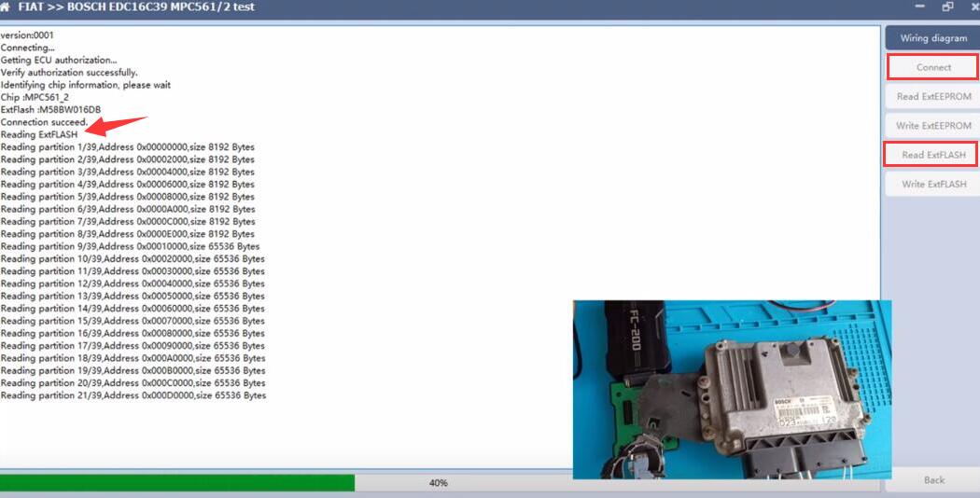The width and height of the screenshot is (980, 498).
Task: Click 'Reading partition 20/39' log line
Action: [x=133, y=383]
